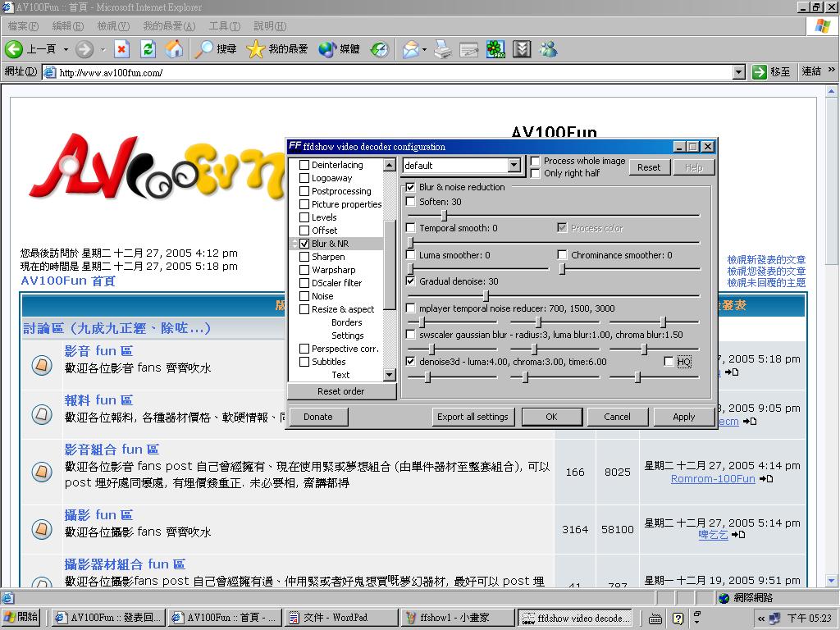The height and width of the screenshot is (630, 840).
Task: Expand the Back button history arrow
Action: pyautogui.click(x=66, y=49)
